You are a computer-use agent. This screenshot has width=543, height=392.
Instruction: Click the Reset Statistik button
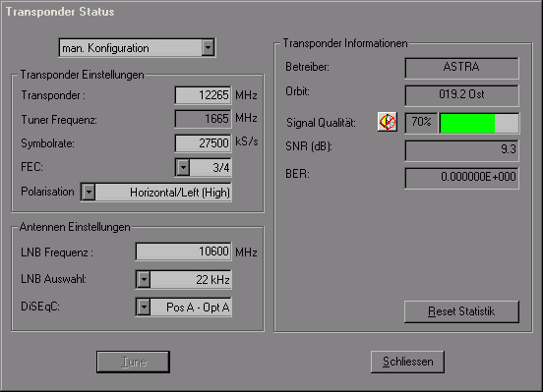(x=461, y=311)
